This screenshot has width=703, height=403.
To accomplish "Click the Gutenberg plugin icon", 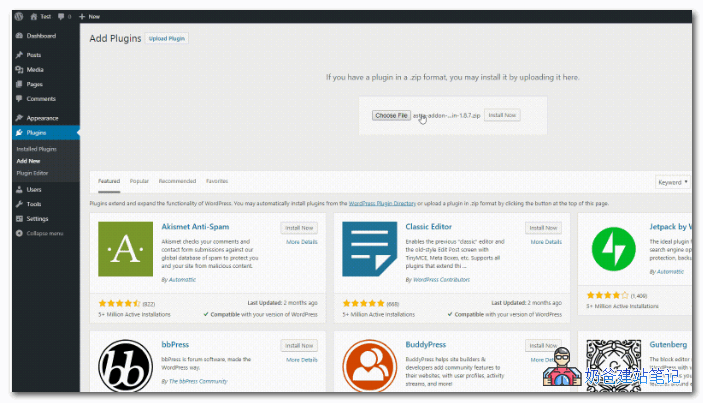I will coord(614,366).
